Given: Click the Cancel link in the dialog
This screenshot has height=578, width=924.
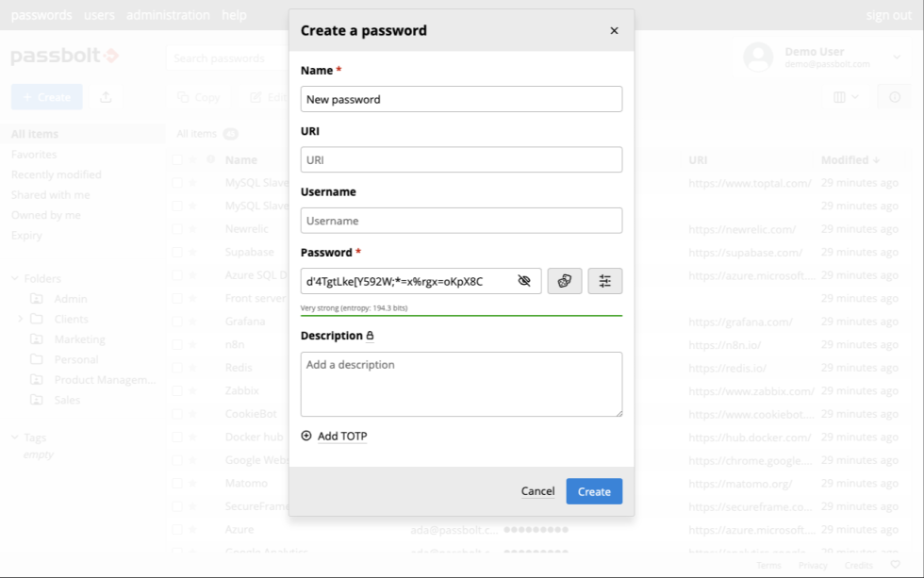Looking at the screenshot, I should 537,491.
